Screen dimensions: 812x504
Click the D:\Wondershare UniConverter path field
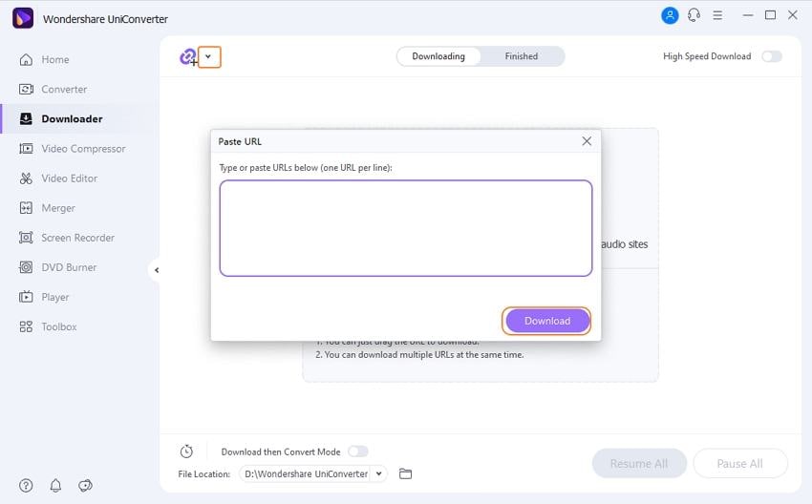coord(306,473)
